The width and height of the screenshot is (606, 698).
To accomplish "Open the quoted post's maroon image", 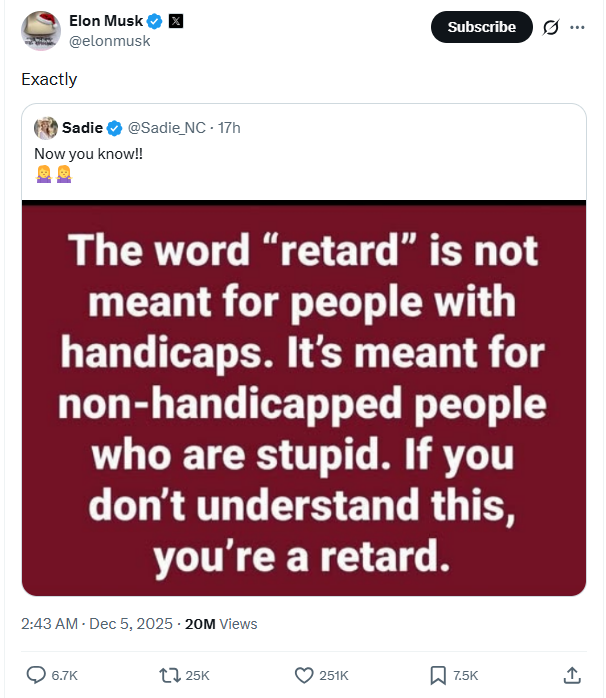I will [x=304, y=400].
